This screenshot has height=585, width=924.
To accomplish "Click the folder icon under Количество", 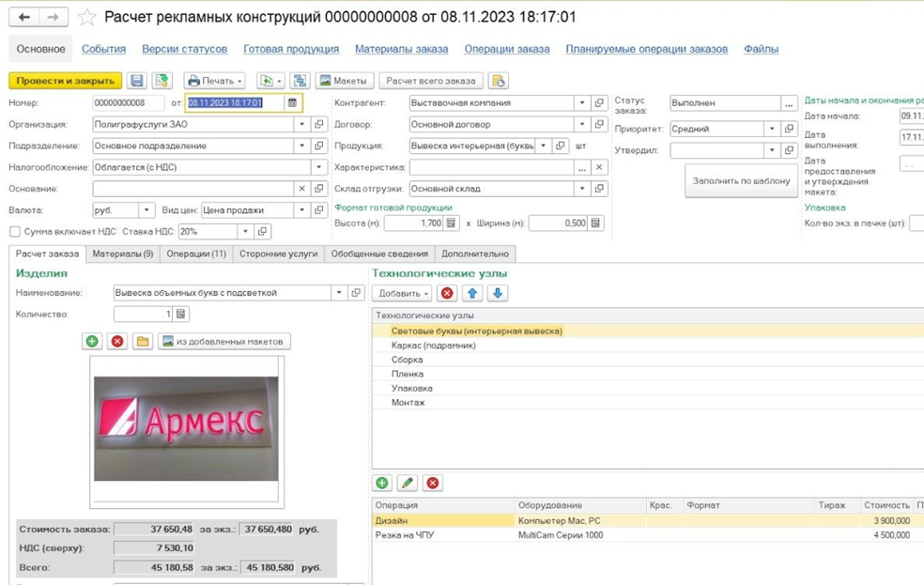I will tap(142, 341).
